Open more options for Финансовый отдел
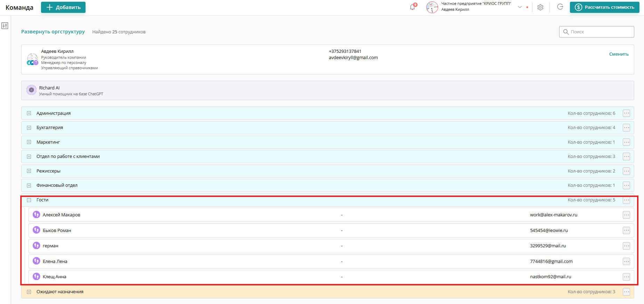Image resolution: width=644 pixels, height=304 pixels. (x=627, y=185)
